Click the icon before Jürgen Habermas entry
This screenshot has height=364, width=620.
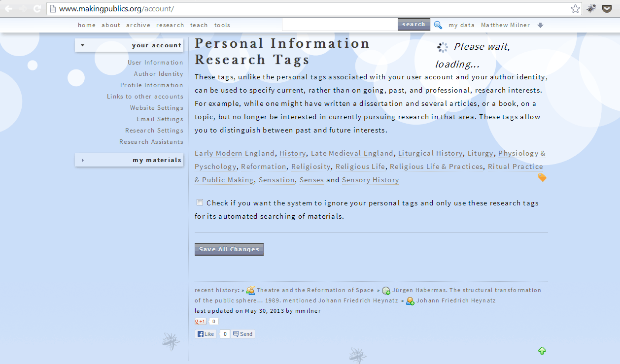[386, 291]
